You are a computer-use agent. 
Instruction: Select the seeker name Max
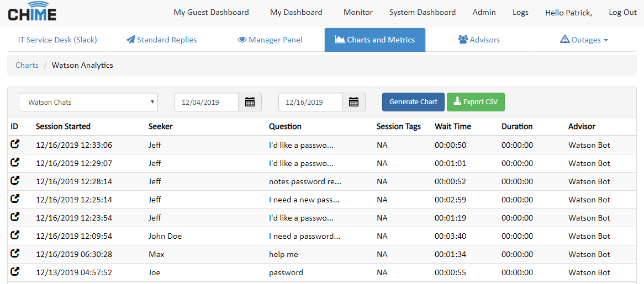coord(156,254)
